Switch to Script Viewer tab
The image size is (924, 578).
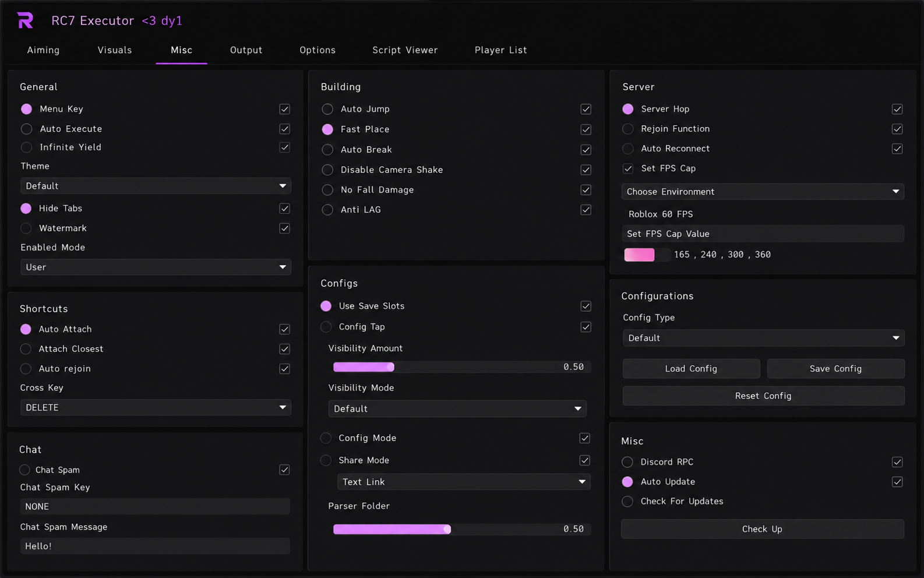[405, 50]
